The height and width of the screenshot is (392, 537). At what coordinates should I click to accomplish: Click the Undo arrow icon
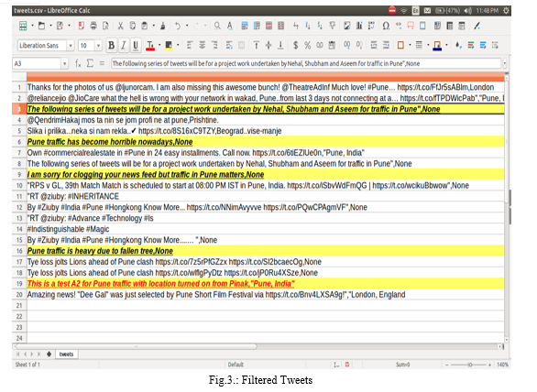[x=178, y=26]
